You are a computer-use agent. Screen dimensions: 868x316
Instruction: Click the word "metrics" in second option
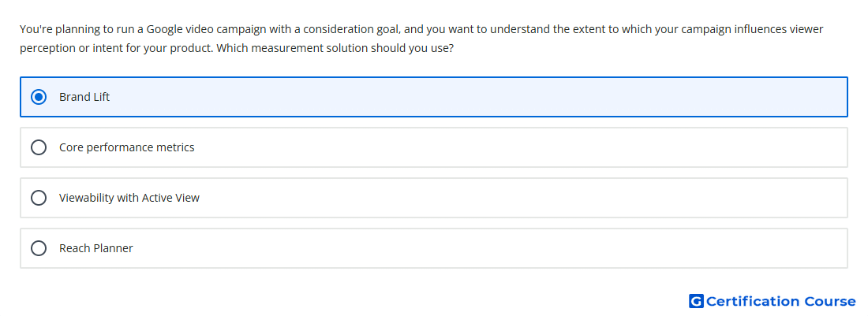(174, 147)
